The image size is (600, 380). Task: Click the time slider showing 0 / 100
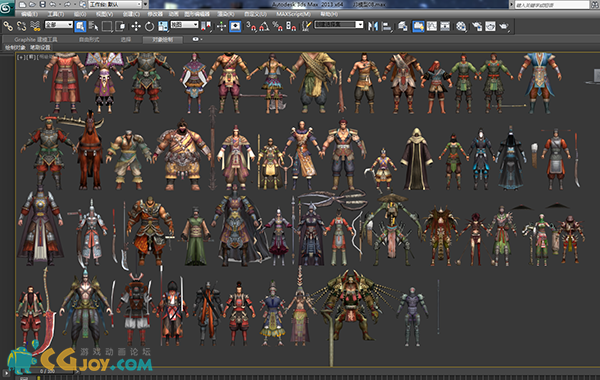(48, 371)
